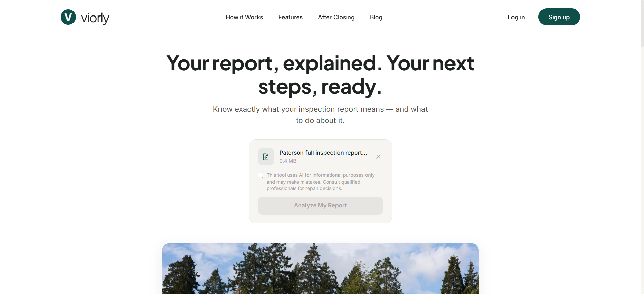Click the Analyze My Report button
This screenshot has width=644, height=294.
[320, 205]
